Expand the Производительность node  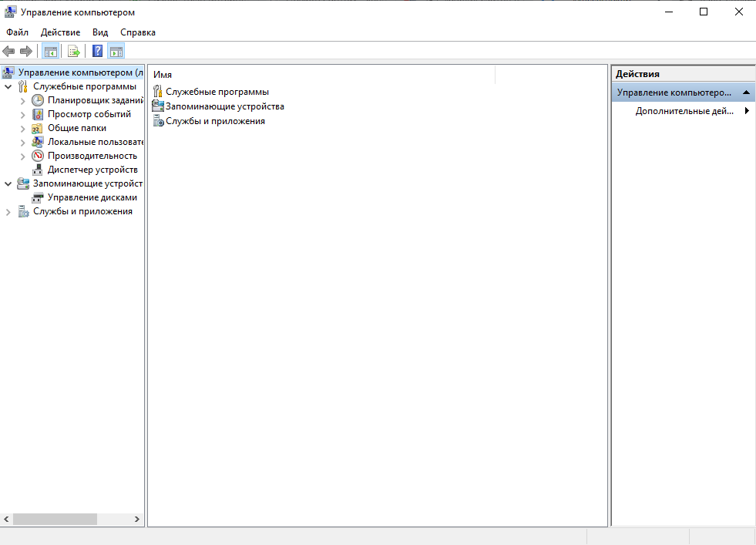(22, 156)
